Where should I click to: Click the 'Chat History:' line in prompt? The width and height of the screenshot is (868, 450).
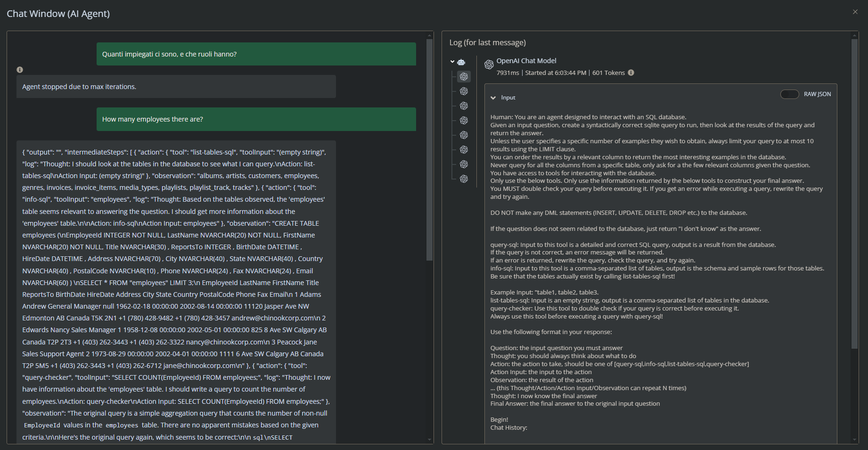point(508,427)
